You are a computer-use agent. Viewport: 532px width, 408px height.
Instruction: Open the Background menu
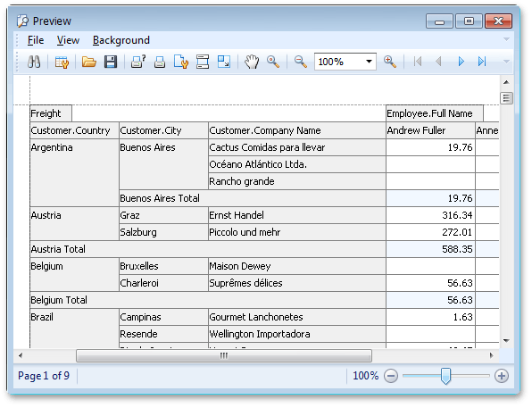click(121, 40)
